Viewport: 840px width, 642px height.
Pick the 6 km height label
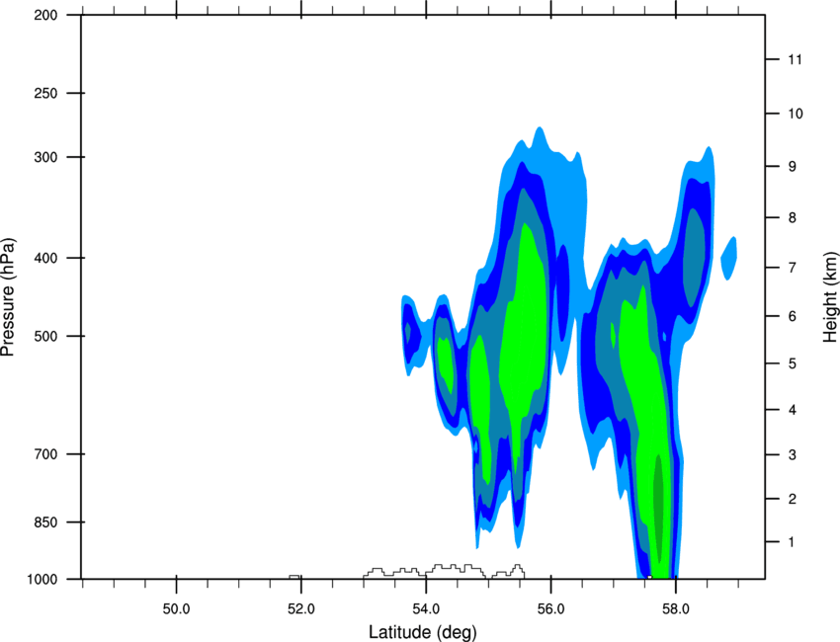[x=793, y=316]
